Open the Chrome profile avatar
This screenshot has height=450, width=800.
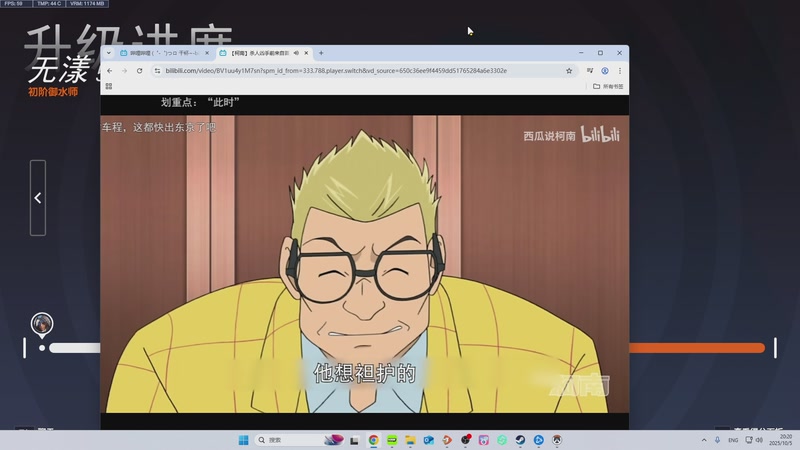[605, 71]
